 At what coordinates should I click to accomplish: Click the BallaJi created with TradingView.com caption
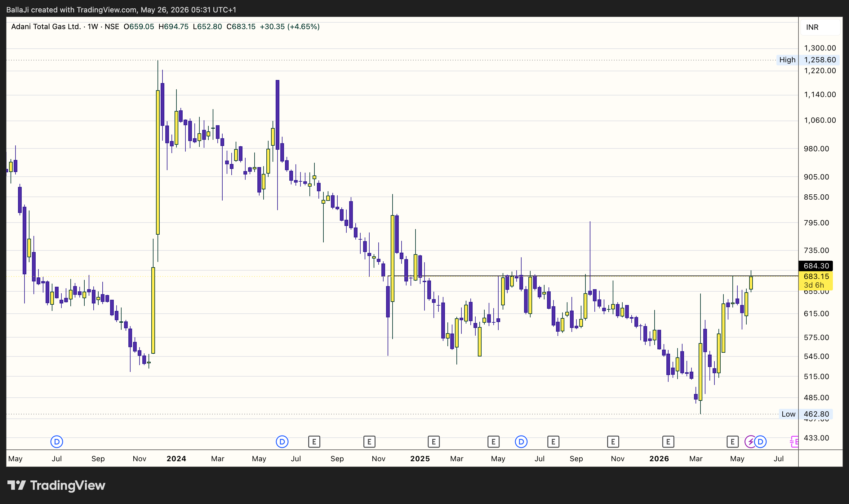[x=121, y=10]
